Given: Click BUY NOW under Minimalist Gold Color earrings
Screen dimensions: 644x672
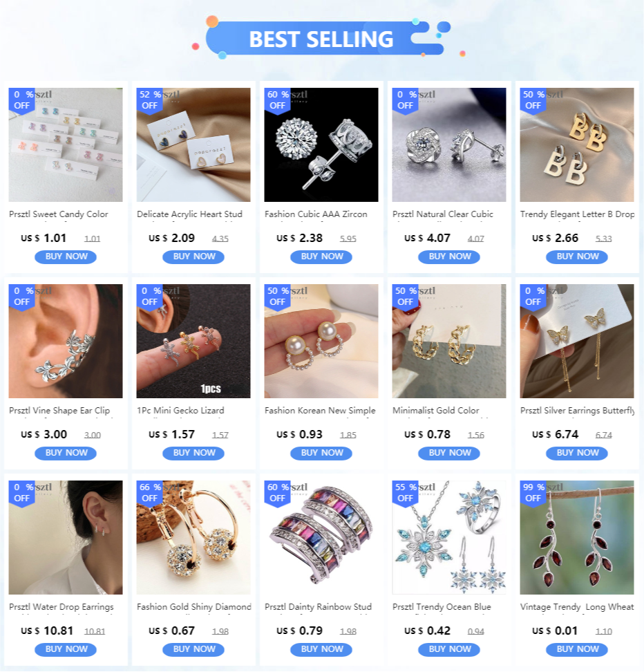Looking at the screenshot, I should [x=448, y=453].
